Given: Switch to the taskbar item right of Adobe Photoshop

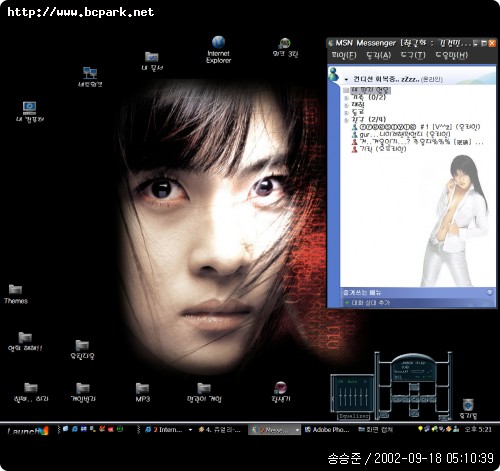Looking at the screenshot, I should coord(375,430).
